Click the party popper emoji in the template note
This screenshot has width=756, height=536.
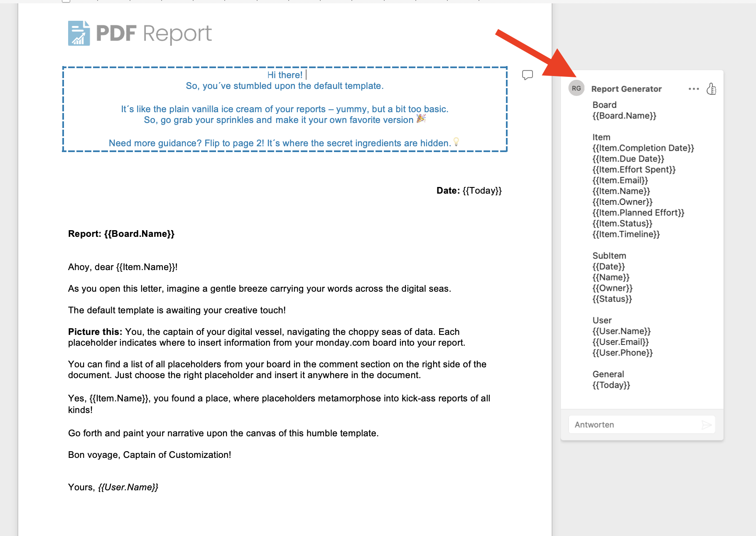tap(421, 119)
